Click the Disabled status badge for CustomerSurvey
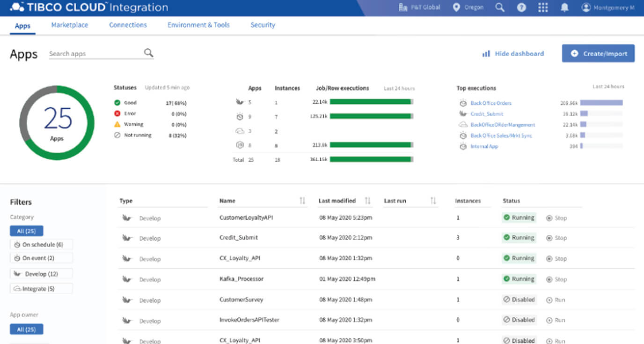The width and height of the screenshot is (644, 344). [x=519, y=300]
